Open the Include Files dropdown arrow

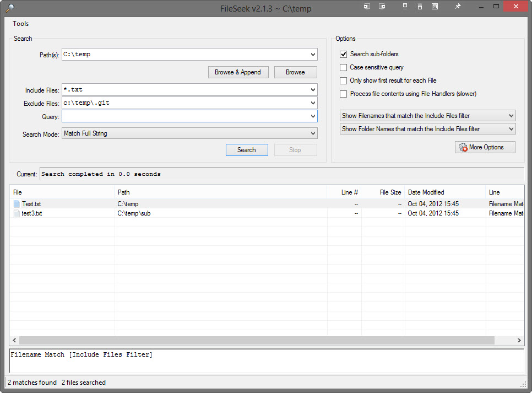[x=313, y=90]
